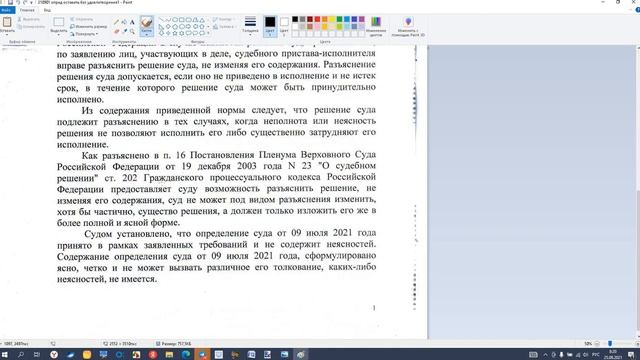Click the zoom slider handle in status bar
The image size is (640, 360).
(610, 344)
